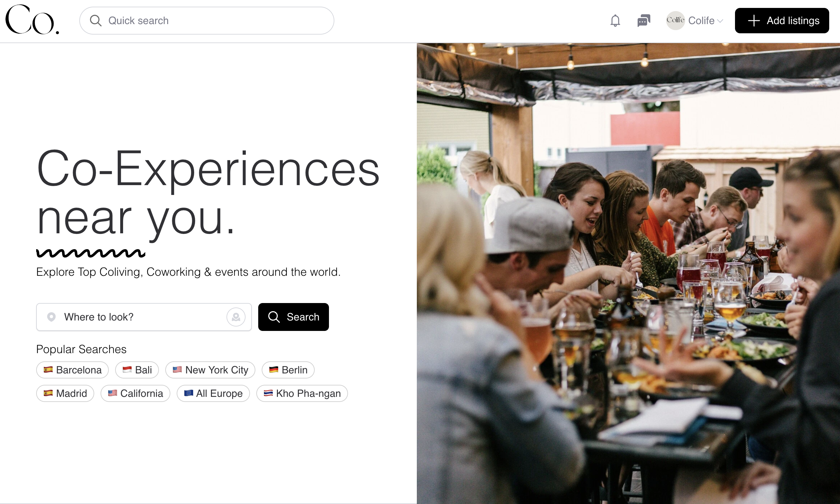Image resolution: width=840 pixels, height=504 pixels.
Task: Pick California popular search chip
Action: [x=135, y=393]
